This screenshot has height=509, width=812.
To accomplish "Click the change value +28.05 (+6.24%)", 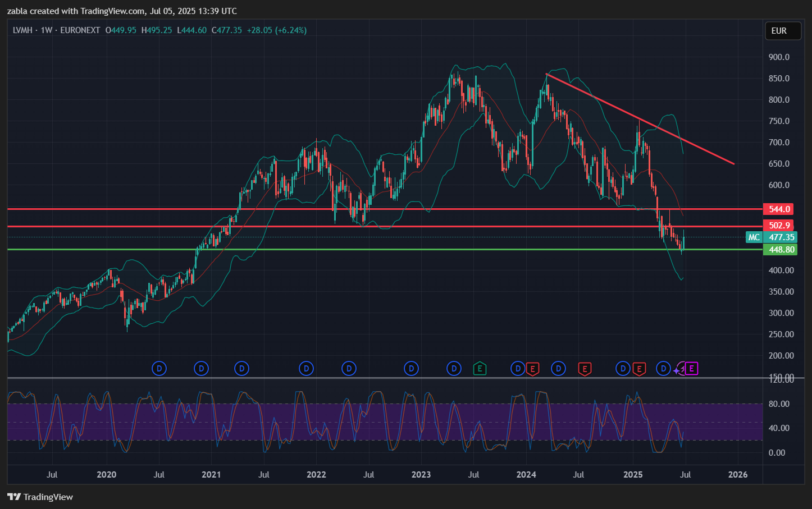I will (x=277, y=30).
